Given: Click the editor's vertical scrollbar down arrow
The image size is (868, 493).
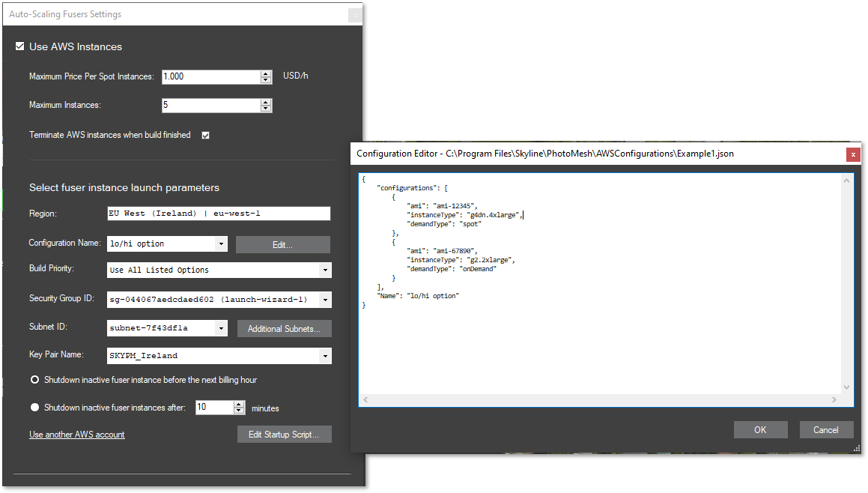Looking at the screenshot, I should (x=846, y=387).
